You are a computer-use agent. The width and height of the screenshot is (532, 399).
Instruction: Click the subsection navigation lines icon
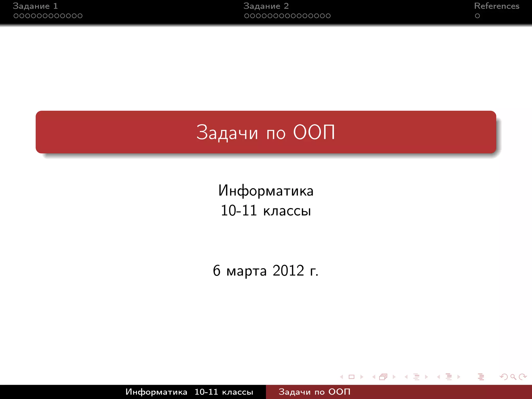click(x=416, y=377)
